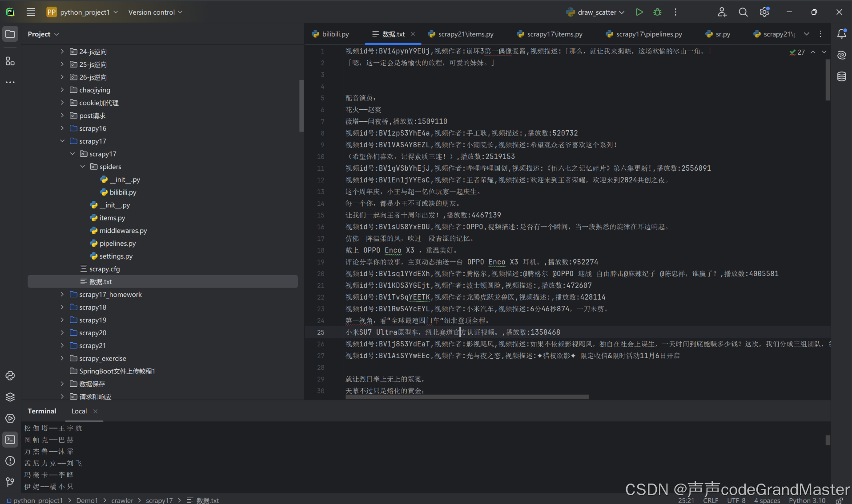852x504 pixels.
Task: Click the editor horizontal scrollbar
Action: click(467, 396)
